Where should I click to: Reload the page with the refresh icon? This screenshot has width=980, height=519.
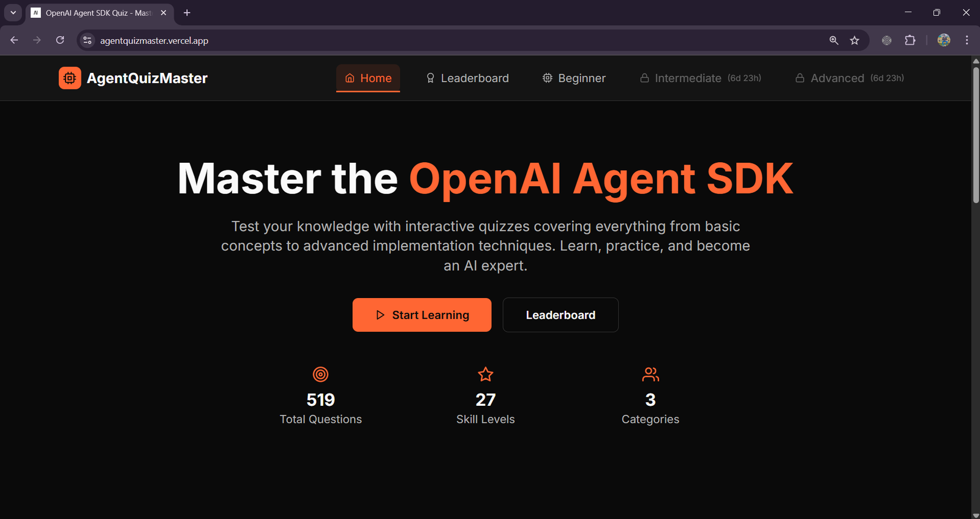pos(60,40)
